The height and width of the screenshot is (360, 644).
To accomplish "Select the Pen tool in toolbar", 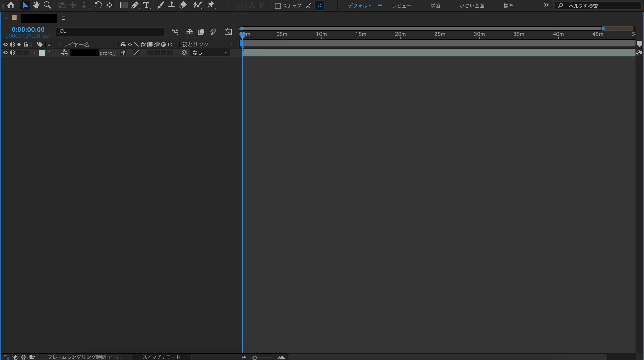I will (x=135, y=5).
